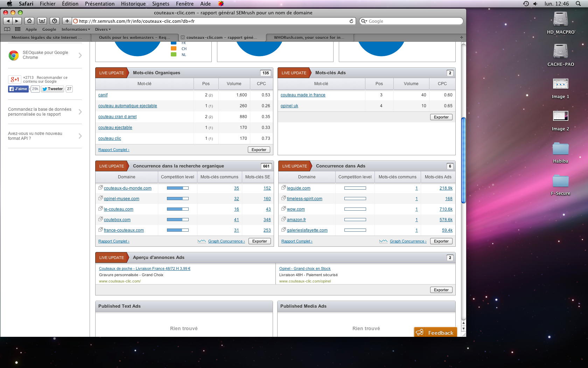Open Graph Concurrence for organic competitors
Image resolution: width=588 pixels, height=368 pixels.
226,241
